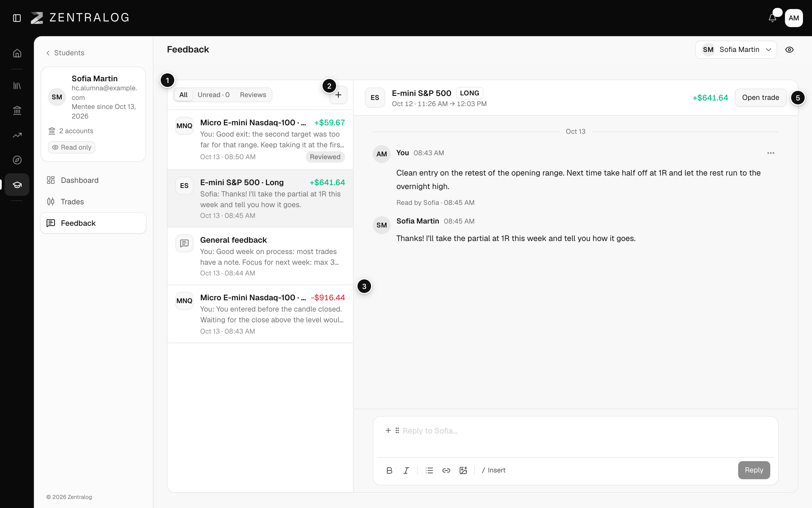This screenshot has width=812, height=508.
Task: Click the Reply send button
Action: tap(754, 470)
